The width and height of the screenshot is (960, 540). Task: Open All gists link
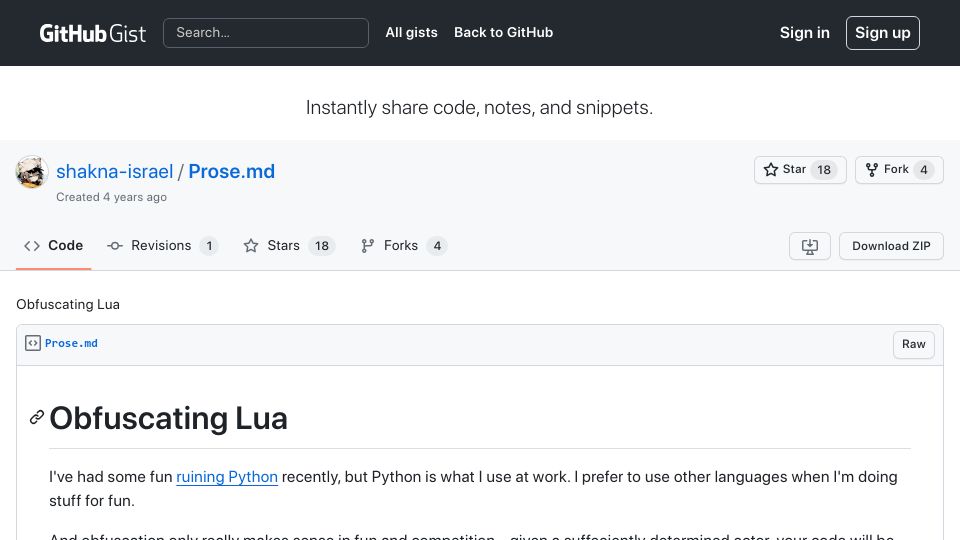click(x=411, y=32)
